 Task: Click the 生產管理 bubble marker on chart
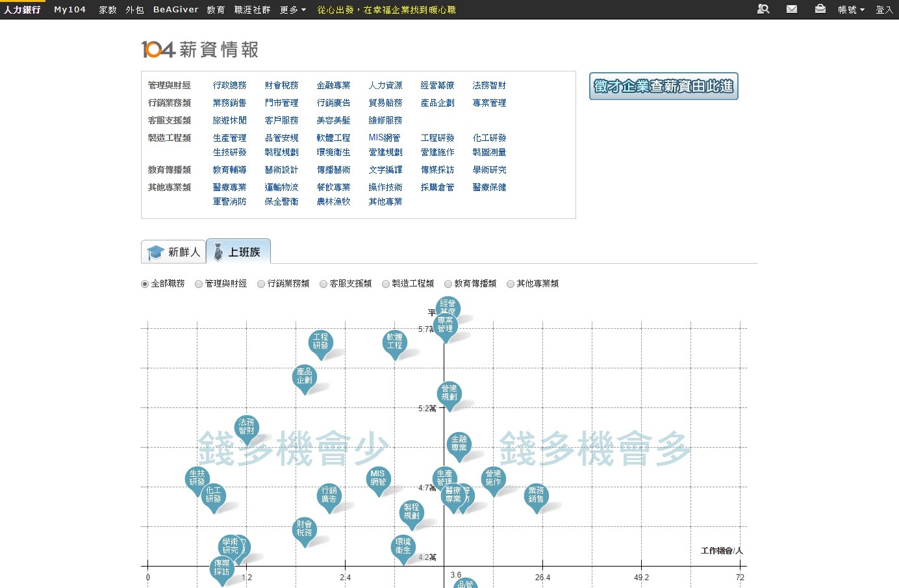click(444, 476)
